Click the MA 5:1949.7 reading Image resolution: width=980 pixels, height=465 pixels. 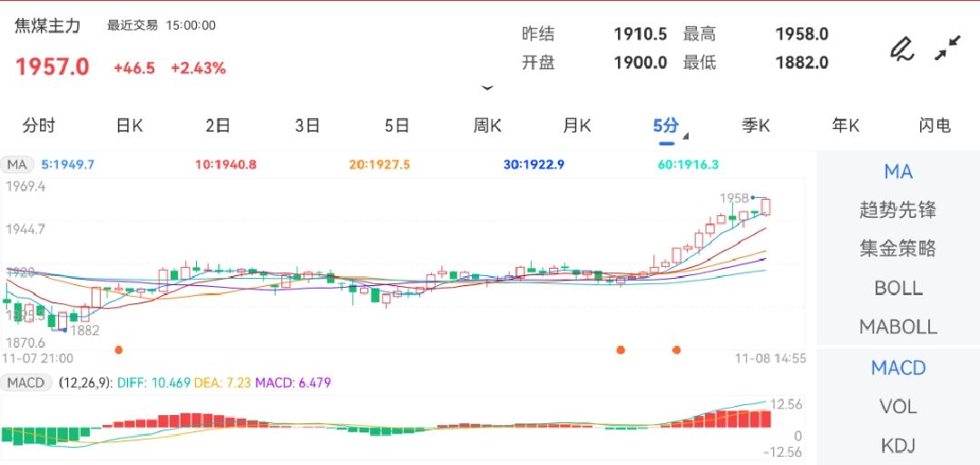67,165
